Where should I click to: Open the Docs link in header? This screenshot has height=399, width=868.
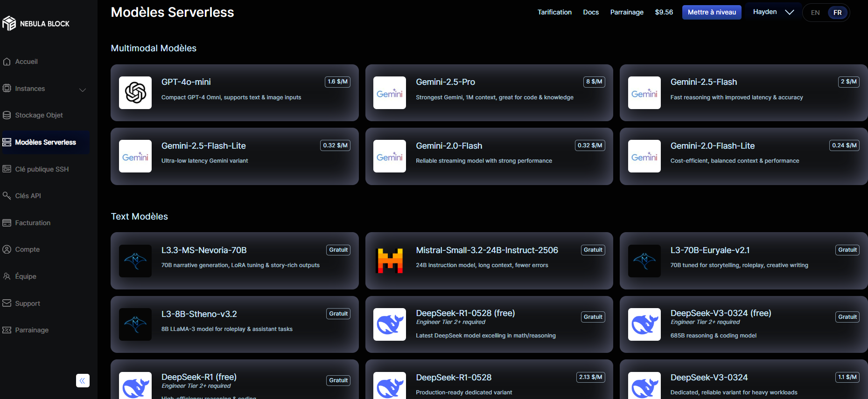591,12
